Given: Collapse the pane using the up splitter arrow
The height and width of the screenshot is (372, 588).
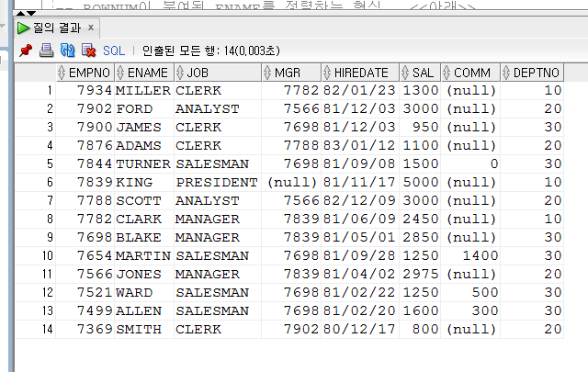Looking at the screenshot, I should coord(20,14).
